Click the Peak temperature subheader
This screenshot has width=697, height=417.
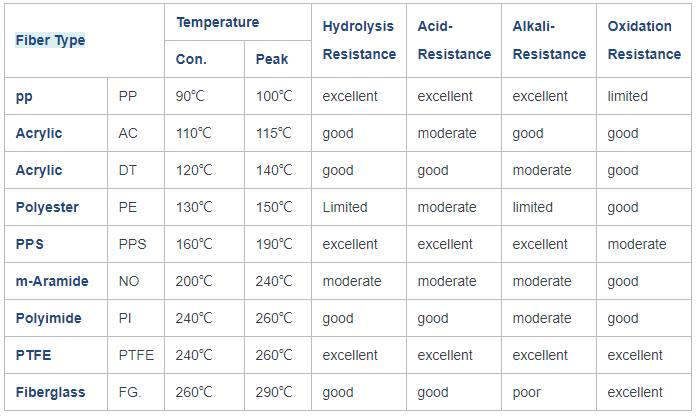tap(272, 59)
